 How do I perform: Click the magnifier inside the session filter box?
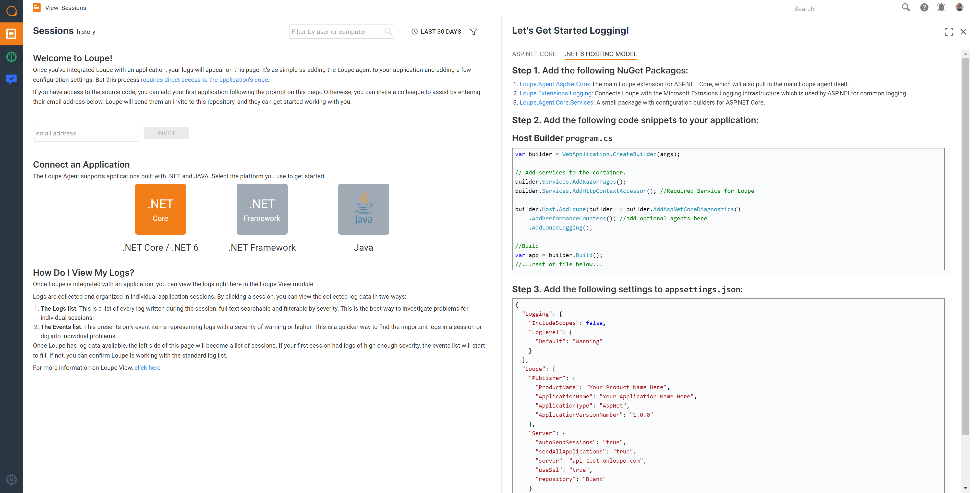(x=388, y=32)
